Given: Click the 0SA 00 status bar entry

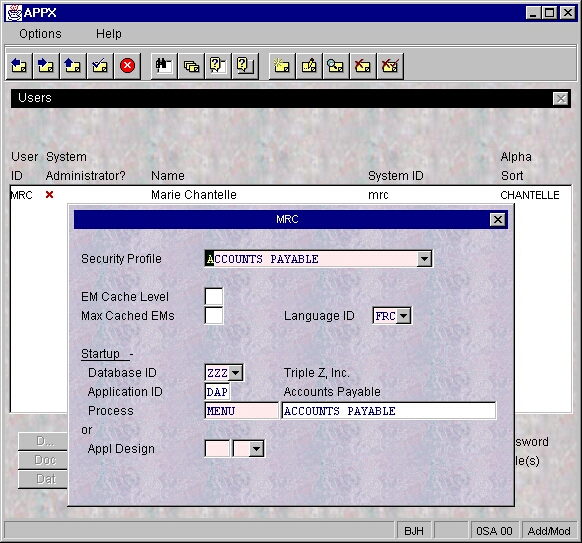Looking at the screenshot, I should (494, 531).
